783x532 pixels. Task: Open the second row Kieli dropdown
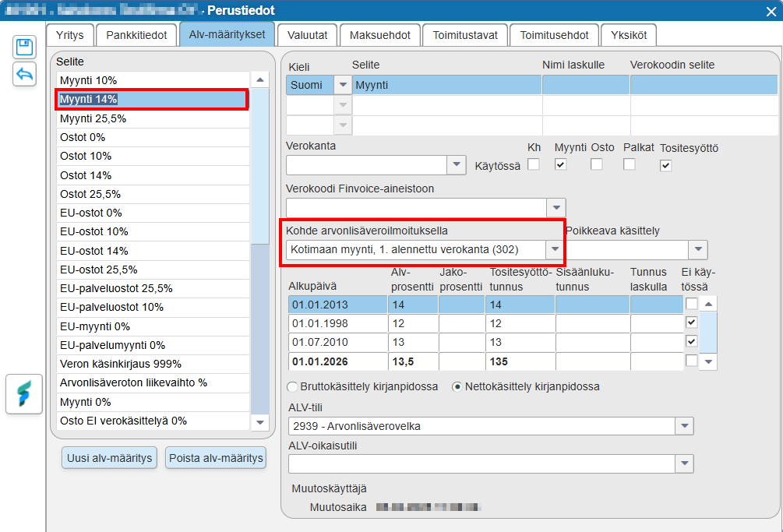(343, 105)
